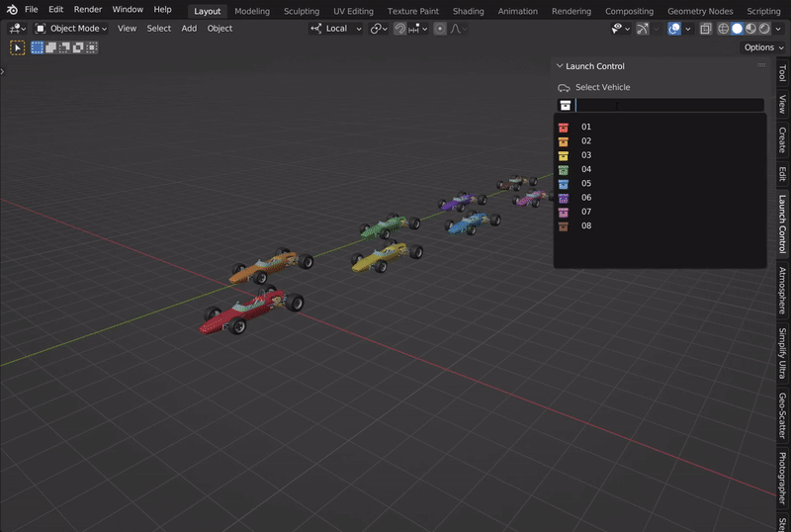The image size is (791, 532).
Task: Open the viewport View menu
Action: coord(128,29)
